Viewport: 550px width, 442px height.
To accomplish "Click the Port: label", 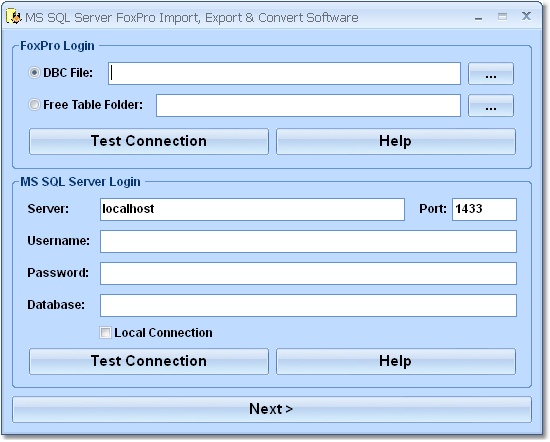I will (433, 209).
